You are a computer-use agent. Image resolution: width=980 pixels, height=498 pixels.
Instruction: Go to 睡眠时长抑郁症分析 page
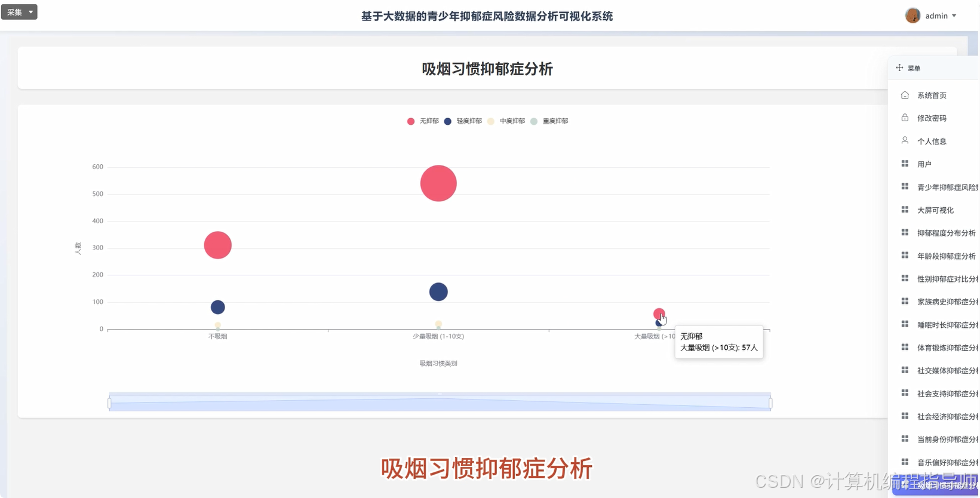[948, 325]
